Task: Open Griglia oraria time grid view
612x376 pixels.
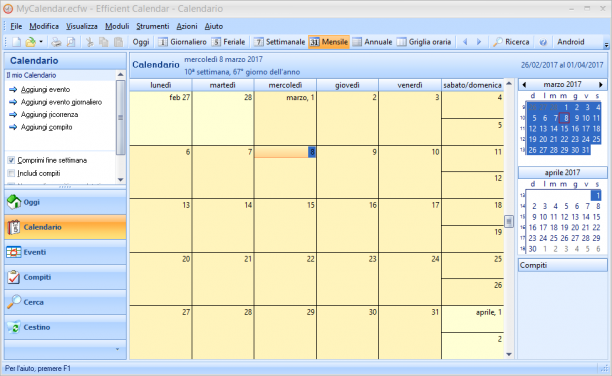Action: [x=424, y=42]
